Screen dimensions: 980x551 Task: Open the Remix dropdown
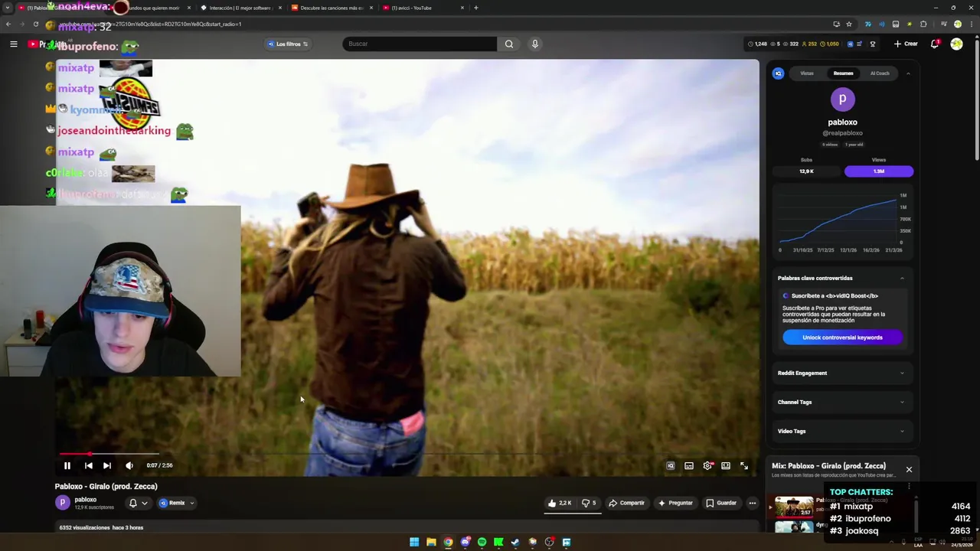(x=177, y=503)
